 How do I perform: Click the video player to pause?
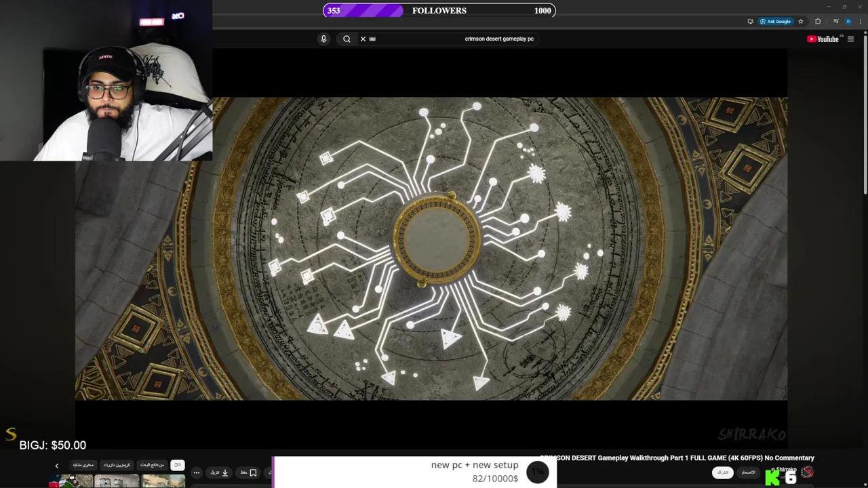click(x=431, y=248)
